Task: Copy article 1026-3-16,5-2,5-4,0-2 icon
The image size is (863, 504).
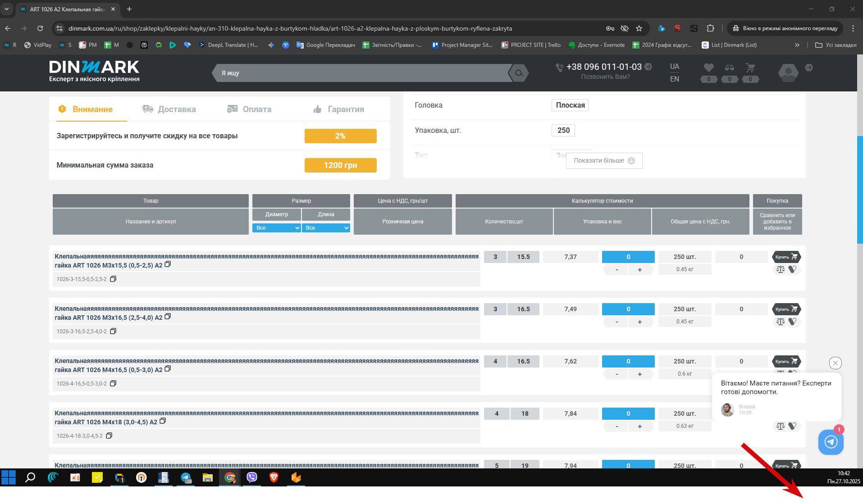Action: (x=113, y=331)
